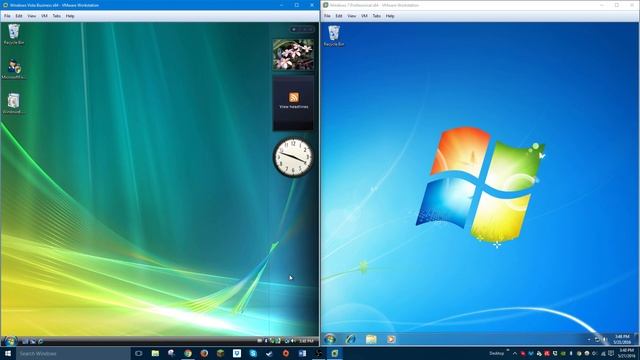Click the Vista analog clock gadget
Viewport: 640px width, 360px height.
(293, 158)
